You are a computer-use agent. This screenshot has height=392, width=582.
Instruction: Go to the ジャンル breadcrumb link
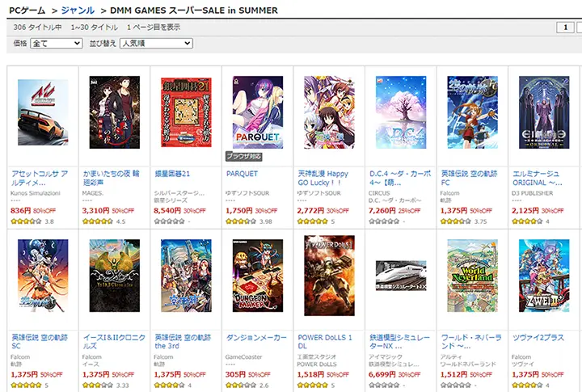[x=78, y=11]
